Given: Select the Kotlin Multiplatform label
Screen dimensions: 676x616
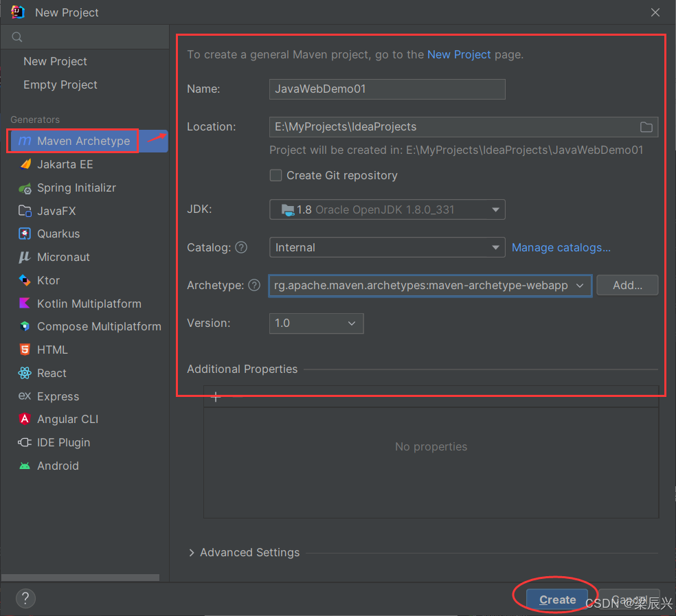Looking at the screenshot, I should 89,304.
